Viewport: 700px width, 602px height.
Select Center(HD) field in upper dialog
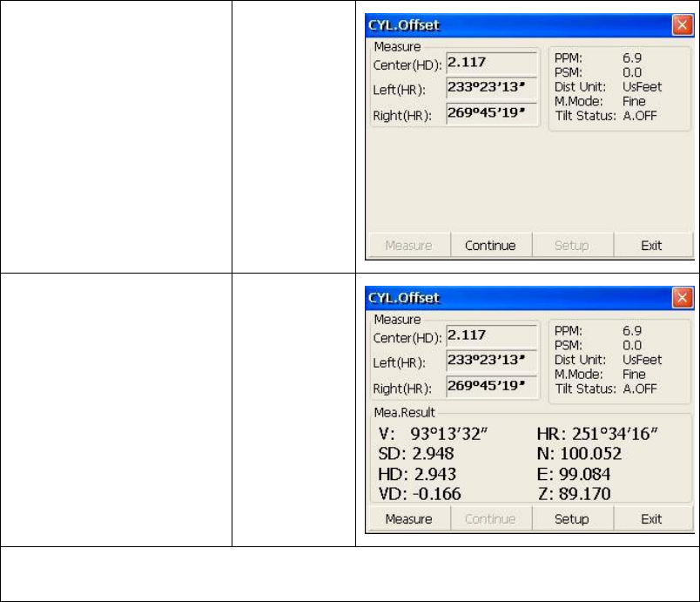[492, 63]
